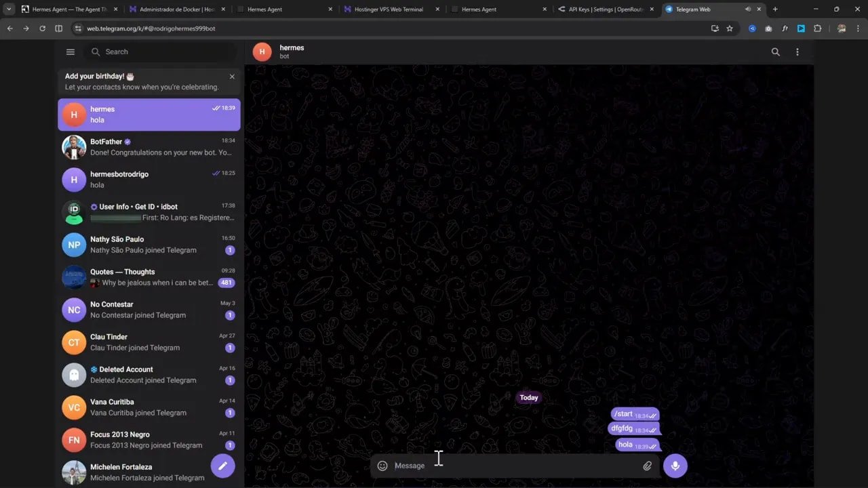Reload the Telegram Web page
Viewport: 868px width, 488px height.
(x=42, y=28)
